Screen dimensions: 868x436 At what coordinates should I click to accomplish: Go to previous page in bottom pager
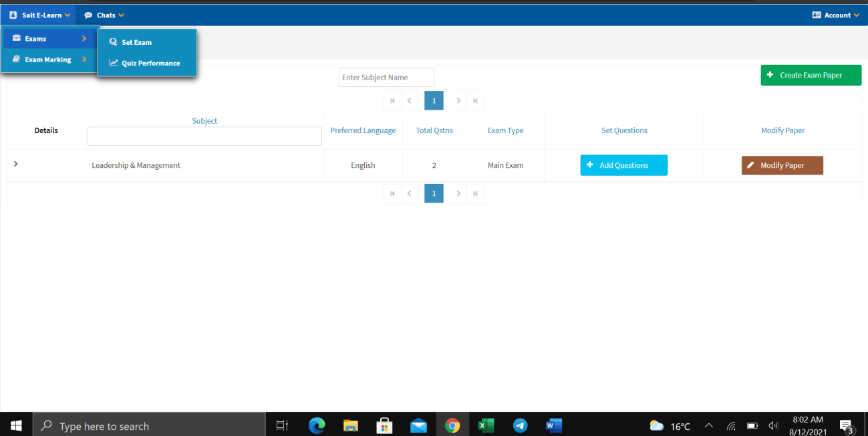coord(410,194)
